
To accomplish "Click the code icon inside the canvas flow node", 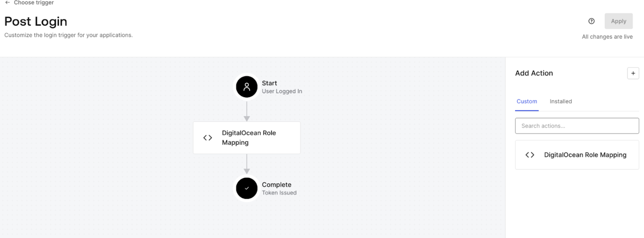I will click(x=207, y=138).
